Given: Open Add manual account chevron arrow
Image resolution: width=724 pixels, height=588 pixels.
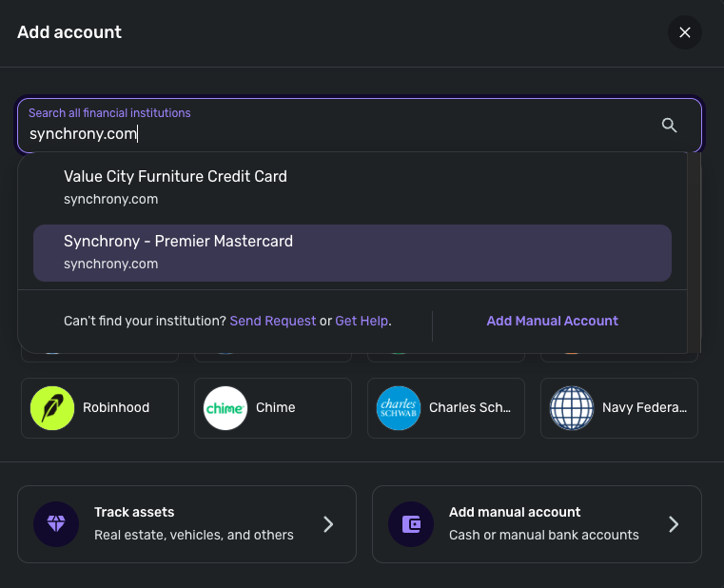Looking at the screenshot, I should click(x=674, y=524).
